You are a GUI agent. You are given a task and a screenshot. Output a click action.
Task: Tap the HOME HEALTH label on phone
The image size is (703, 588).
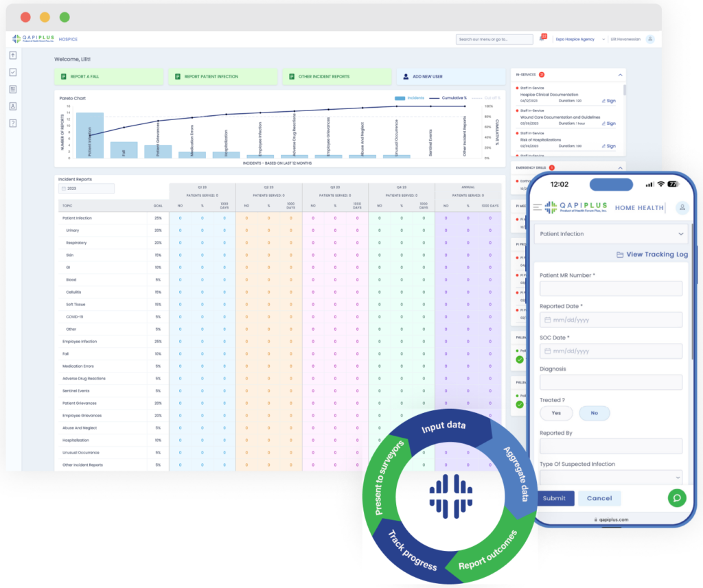click(x=639, y=208)
